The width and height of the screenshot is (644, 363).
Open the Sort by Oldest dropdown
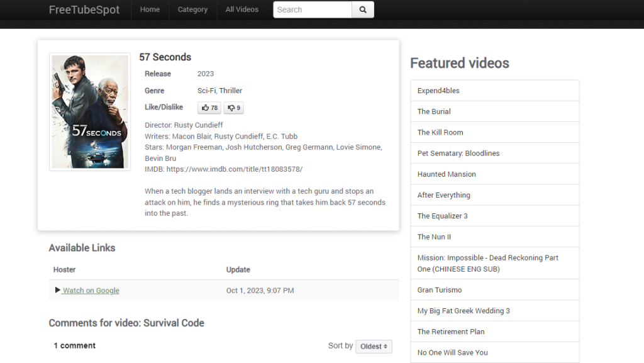click(374, 346)
